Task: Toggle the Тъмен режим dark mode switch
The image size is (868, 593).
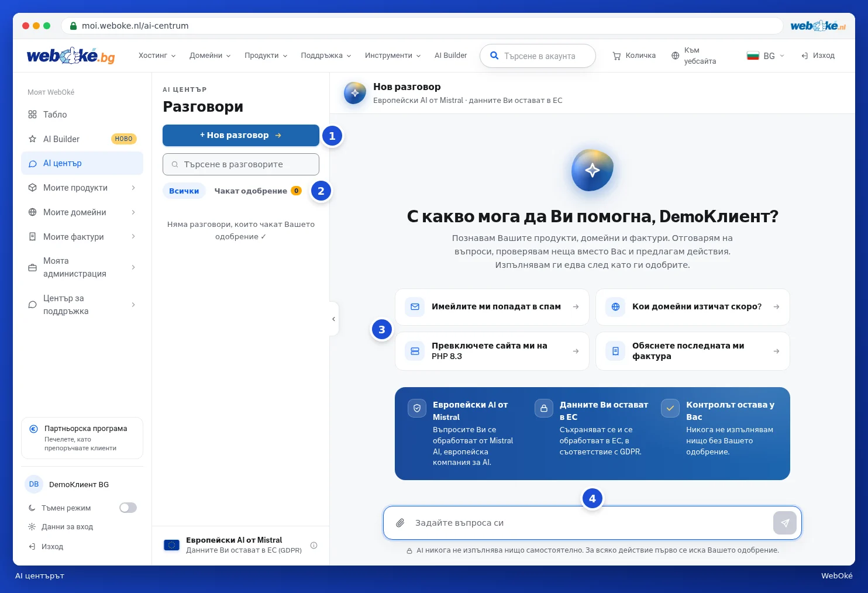Action: tap(128, 508)
